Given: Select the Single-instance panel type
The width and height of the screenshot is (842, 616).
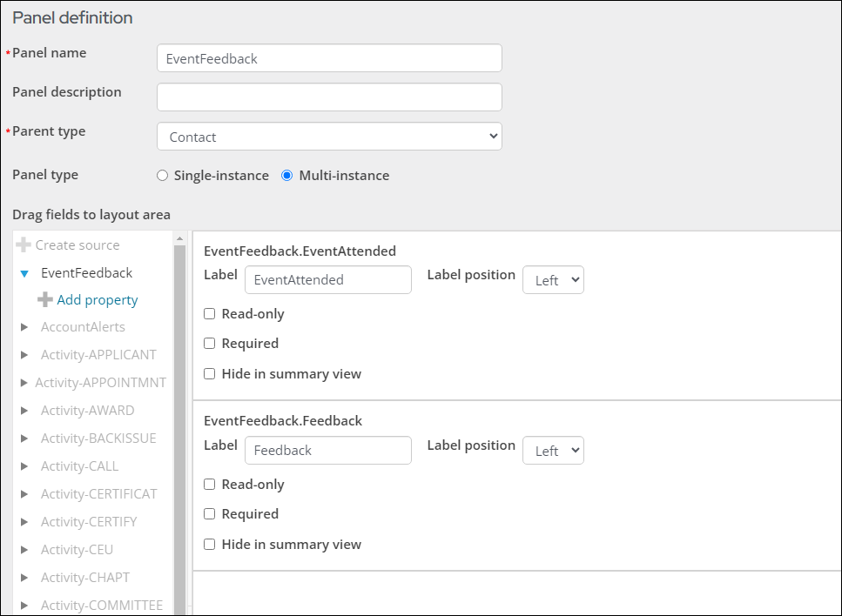Looking at the screenshot, I should [x=162, y=176].
